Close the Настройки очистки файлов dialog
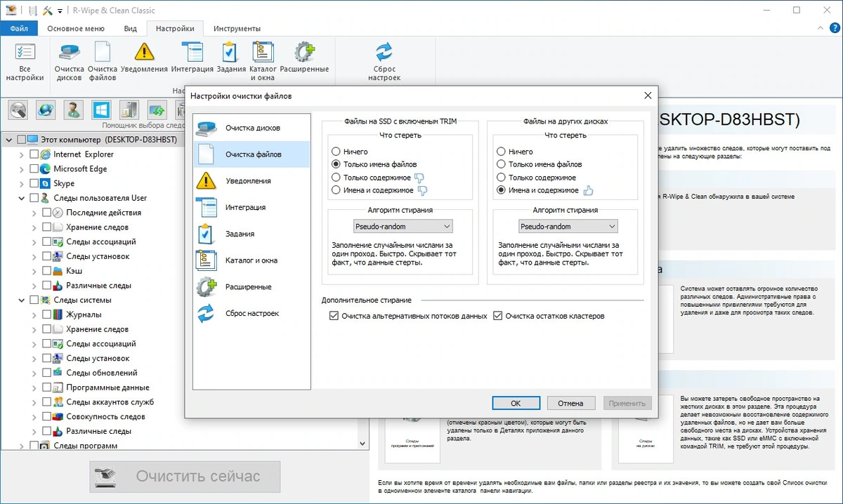Image resolution: width=843 pixels, height=504 pixels. 647,95
